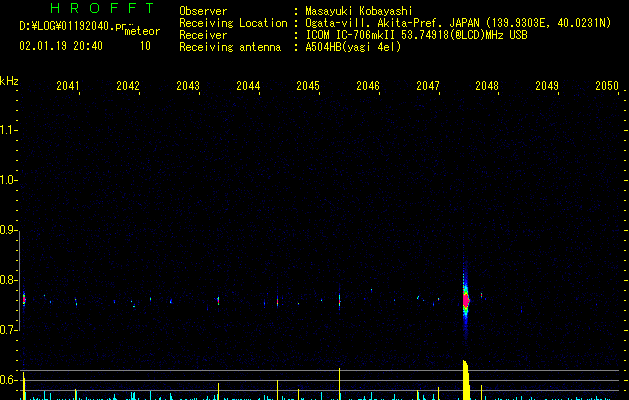Click the 'Observer' field label

pos(203,11)
